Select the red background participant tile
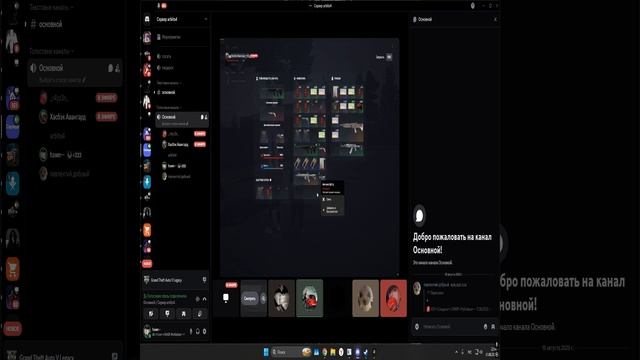Viewport: 640px width, 360px height. pyautogui.click(x=393, y=298)
